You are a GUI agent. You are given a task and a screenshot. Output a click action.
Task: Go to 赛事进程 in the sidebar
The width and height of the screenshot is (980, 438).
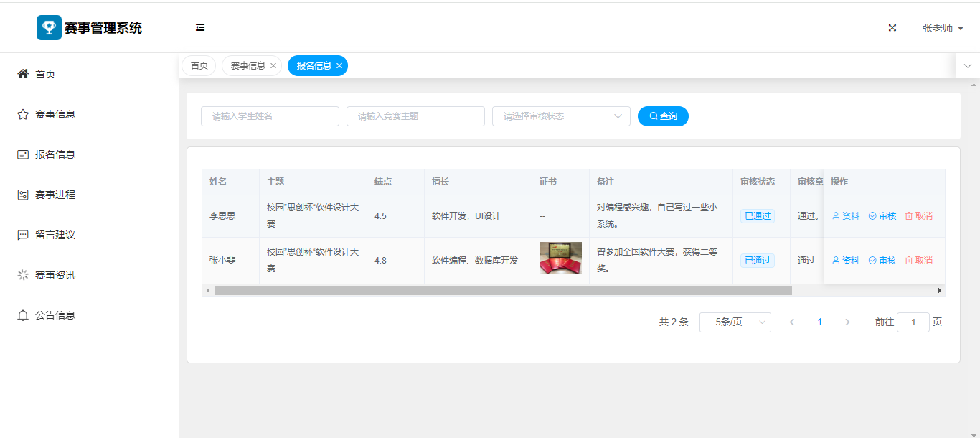coord(55,195)
